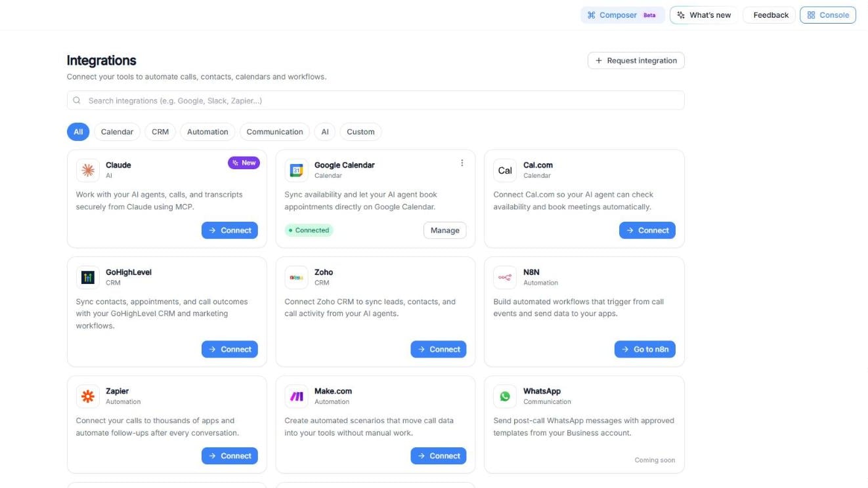Switch to the Communication filter

274,132
